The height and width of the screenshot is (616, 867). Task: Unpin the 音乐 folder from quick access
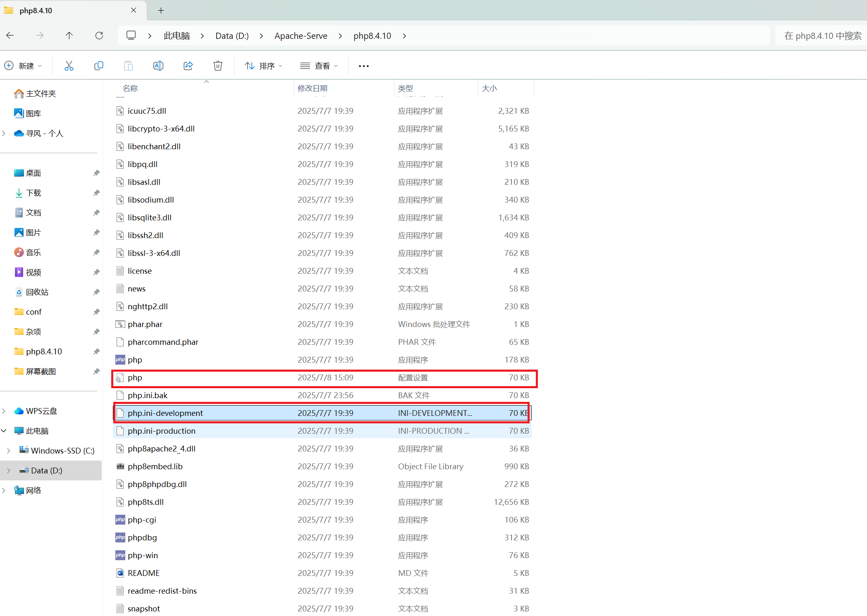(96, 252)
